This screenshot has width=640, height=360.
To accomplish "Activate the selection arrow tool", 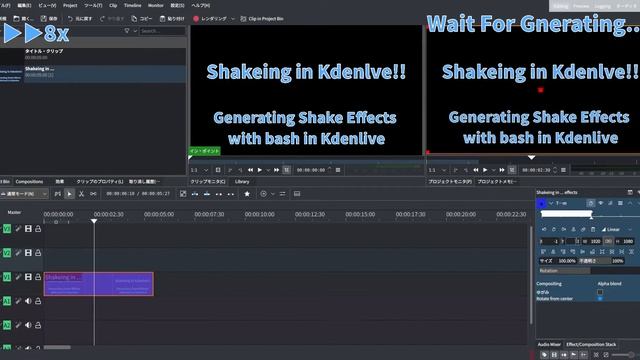I will 69,194.
